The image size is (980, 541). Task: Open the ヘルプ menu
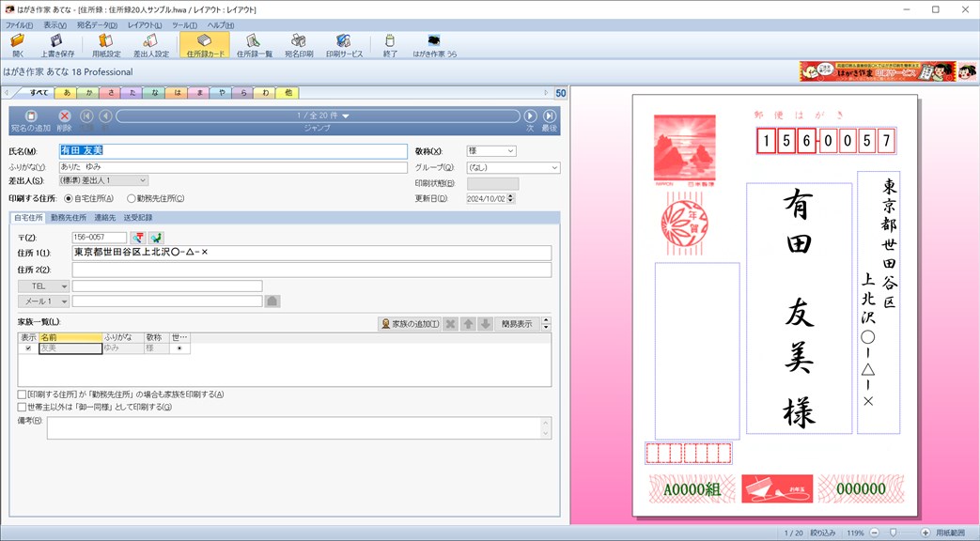pyautogui.click(x=221, y=25)
